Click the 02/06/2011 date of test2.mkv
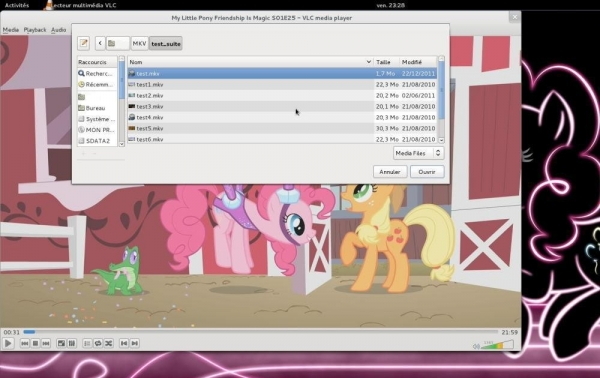Image resolution: width=600 pixels, height=378 pixels. point(418,95)
